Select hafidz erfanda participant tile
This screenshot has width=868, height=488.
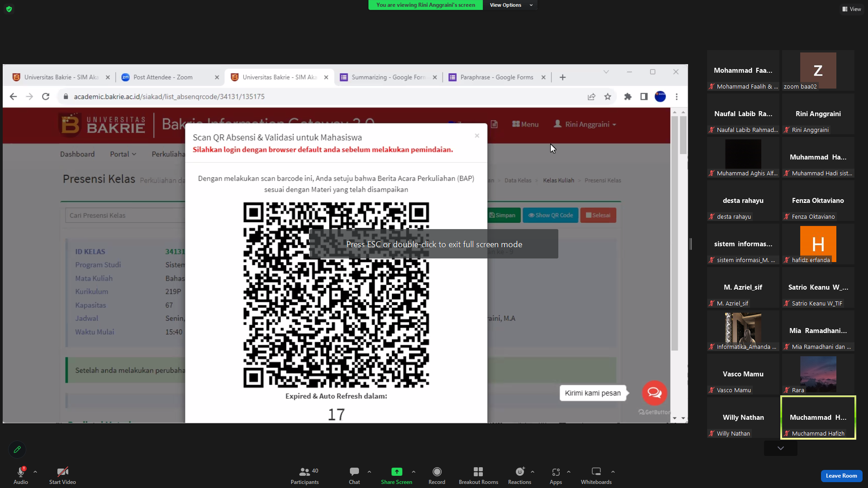[x=818, y=244]
